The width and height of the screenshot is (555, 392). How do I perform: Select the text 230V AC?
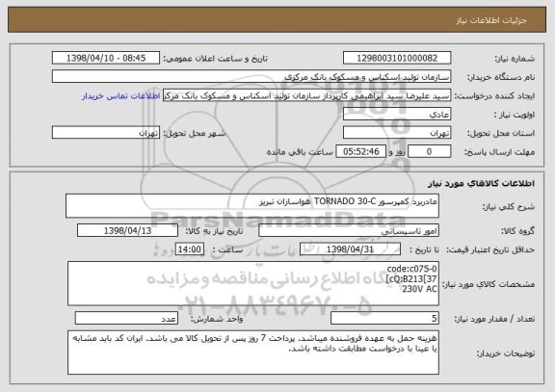coord(419,289)
